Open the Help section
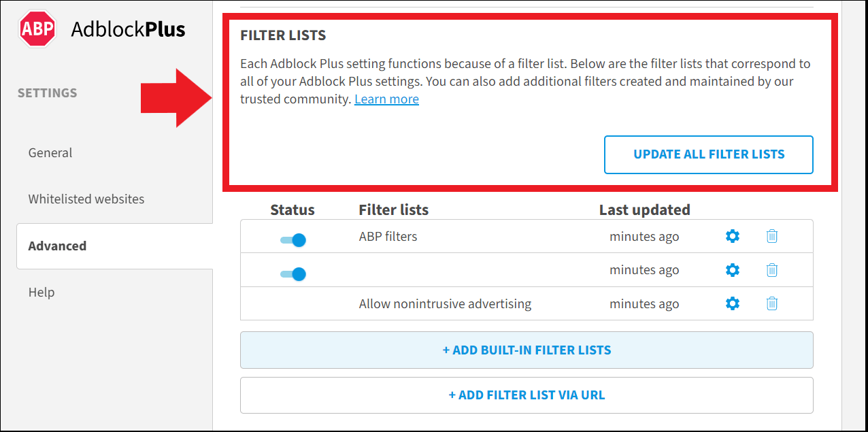Image resolution: width=868 pixels, height=432 pixels. pyautogui.click(x=41, y=292)
